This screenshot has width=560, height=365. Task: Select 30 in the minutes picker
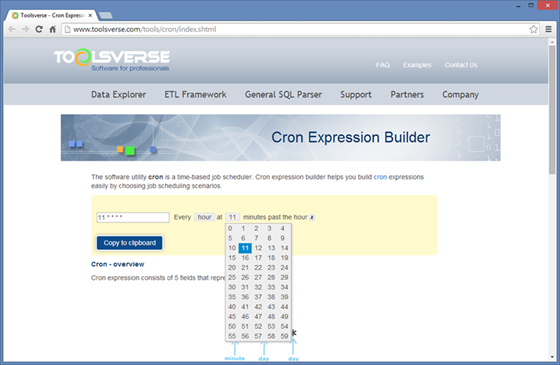(232, 287)
